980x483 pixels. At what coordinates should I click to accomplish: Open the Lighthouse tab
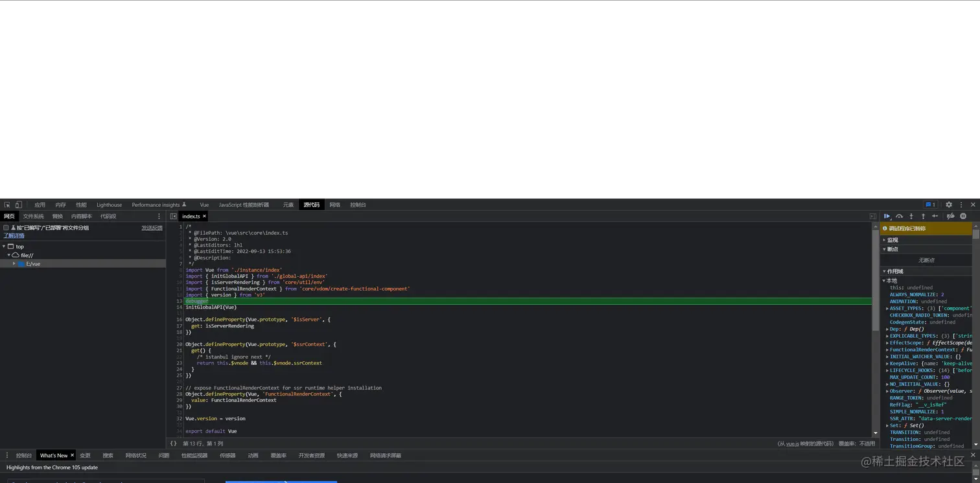[x=109, y=205]
